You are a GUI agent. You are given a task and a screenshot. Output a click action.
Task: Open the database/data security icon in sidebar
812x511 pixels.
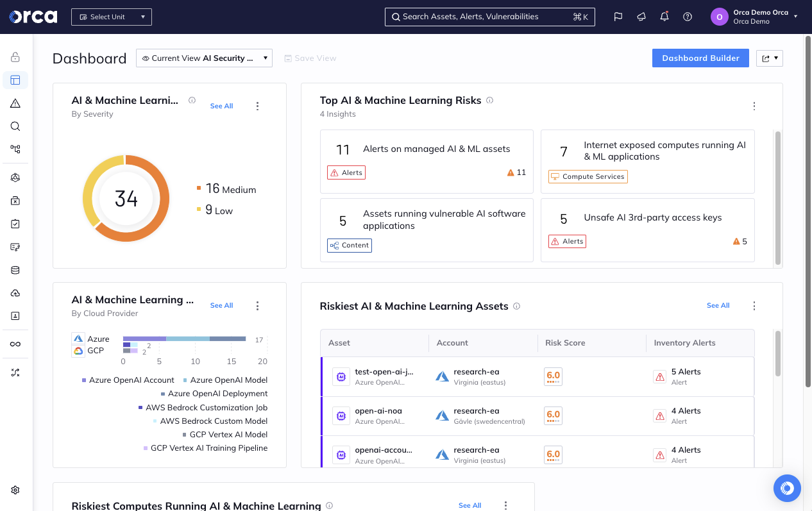(15, 270)
